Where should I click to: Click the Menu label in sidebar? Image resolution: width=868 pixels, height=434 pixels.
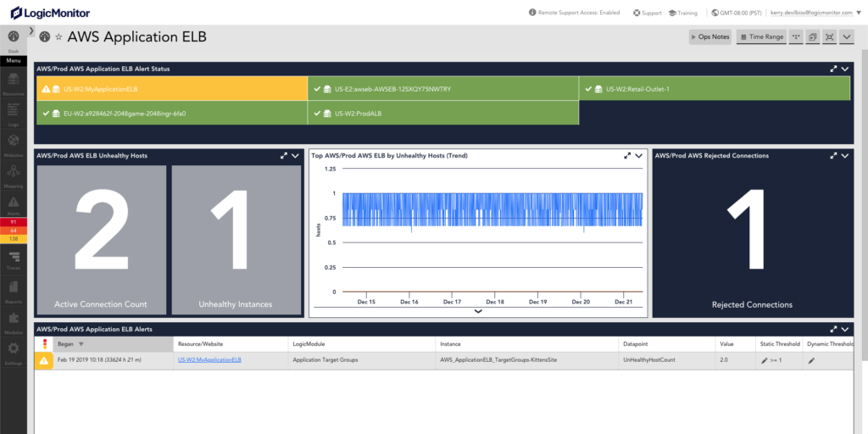coord(14,60)
